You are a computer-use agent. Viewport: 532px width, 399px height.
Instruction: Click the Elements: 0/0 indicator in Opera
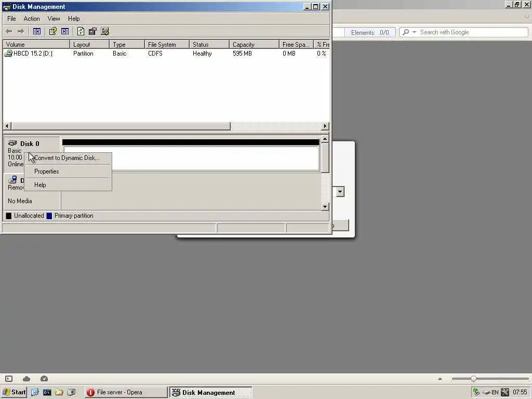pos(370,33)
